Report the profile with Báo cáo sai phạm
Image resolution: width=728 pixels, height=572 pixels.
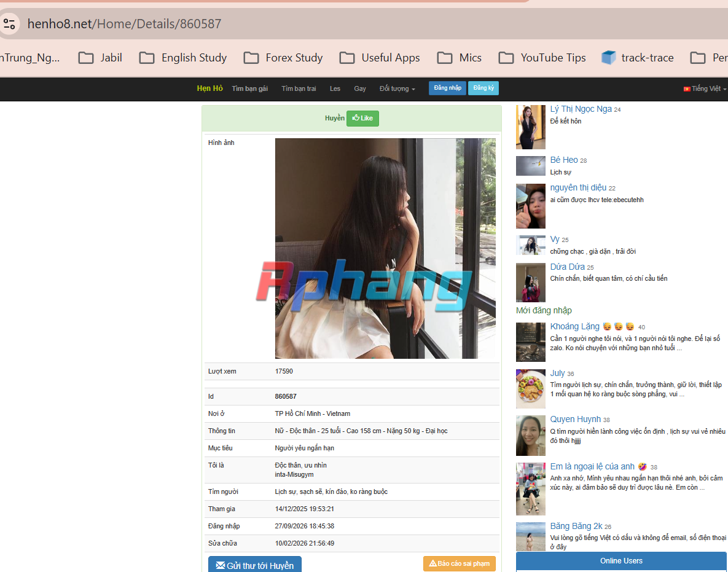pyautogui.click(x=459, y=563)
